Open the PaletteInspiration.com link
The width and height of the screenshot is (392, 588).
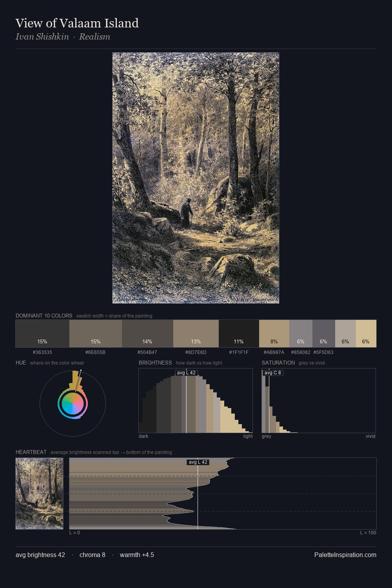coord(345,555)
